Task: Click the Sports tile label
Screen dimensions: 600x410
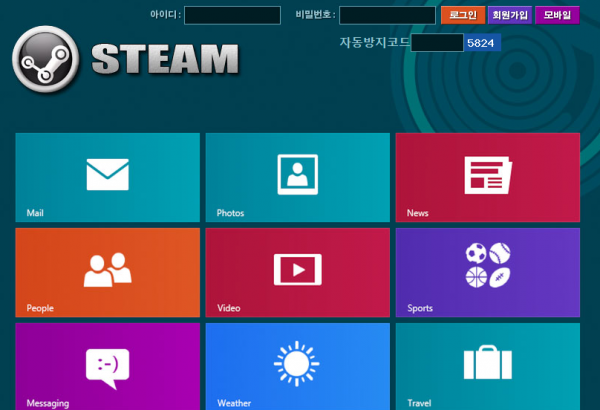Action: click(x=420, y=308)
